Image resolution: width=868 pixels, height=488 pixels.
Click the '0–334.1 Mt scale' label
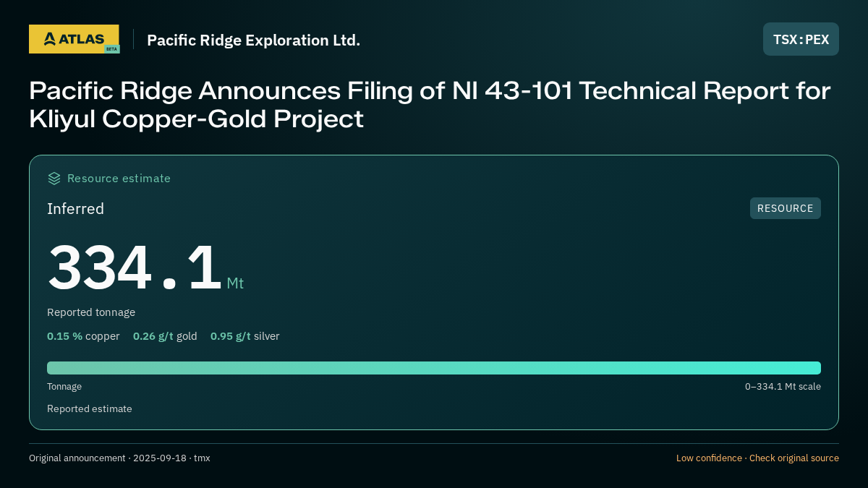[783, 387]
